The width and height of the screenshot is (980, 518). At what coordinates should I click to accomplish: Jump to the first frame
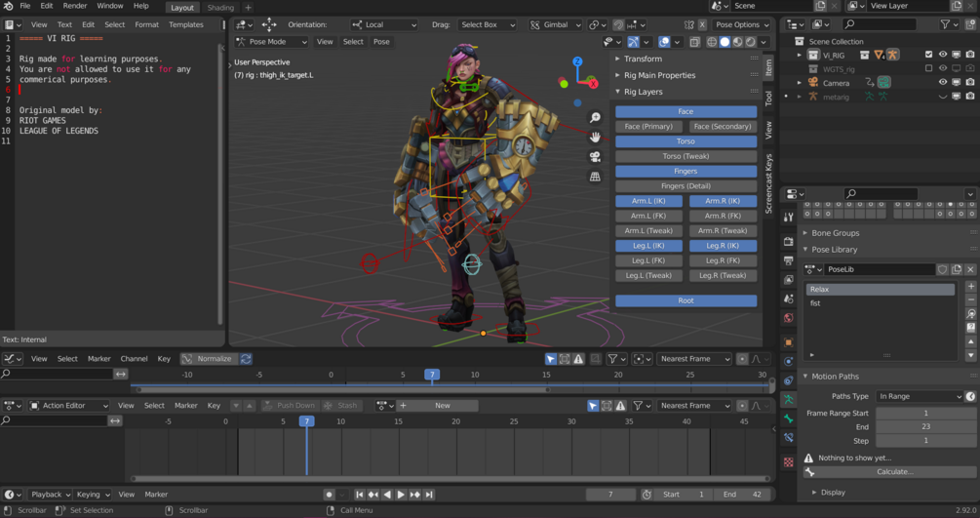[360, 495]
